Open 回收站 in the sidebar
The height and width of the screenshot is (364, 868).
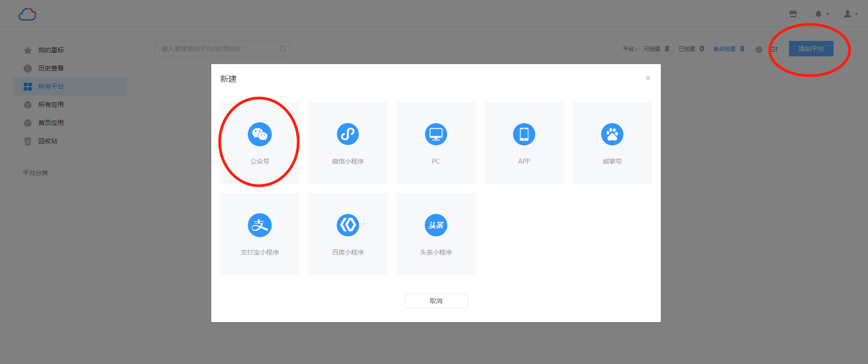(x=70, y=141)
